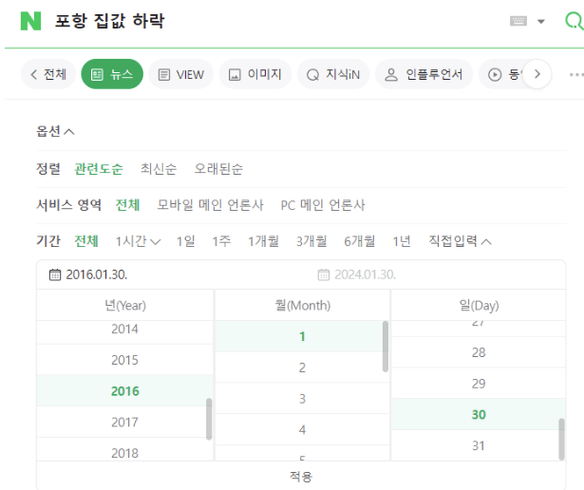Sort results by 오래된순
This screenshot has width=584, height=490.
click(219, 169)
